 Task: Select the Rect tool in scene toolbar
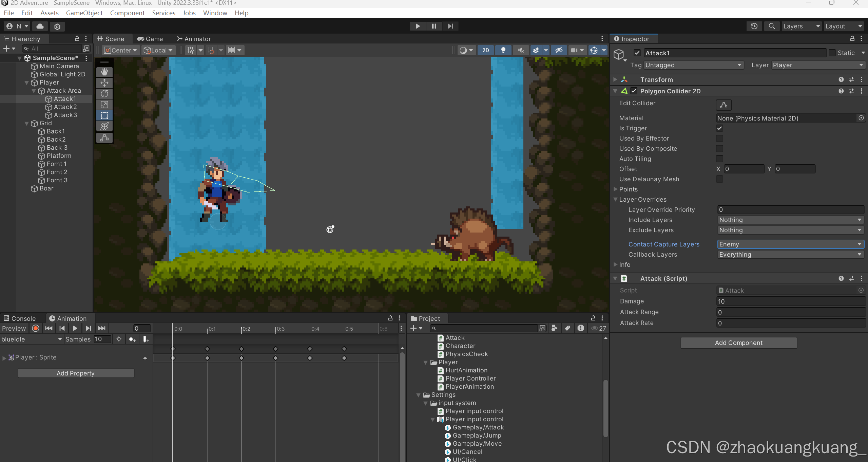pyautogui.click(x=104, y=115)
